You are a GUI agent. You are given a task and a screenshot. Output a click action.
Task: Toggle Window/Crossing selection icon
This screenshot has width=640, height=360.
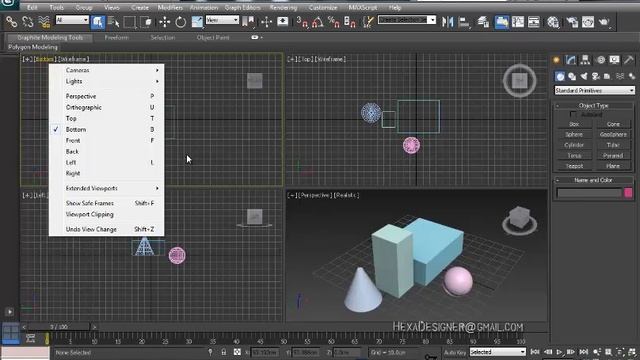[x=146, y=22]
